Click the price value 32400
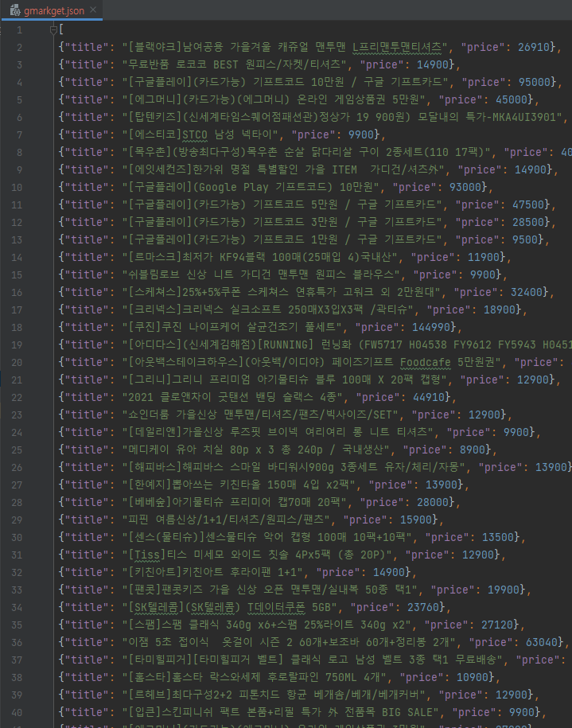The width and height of the screenshot is (572, 728). click(x=527, y=292)
